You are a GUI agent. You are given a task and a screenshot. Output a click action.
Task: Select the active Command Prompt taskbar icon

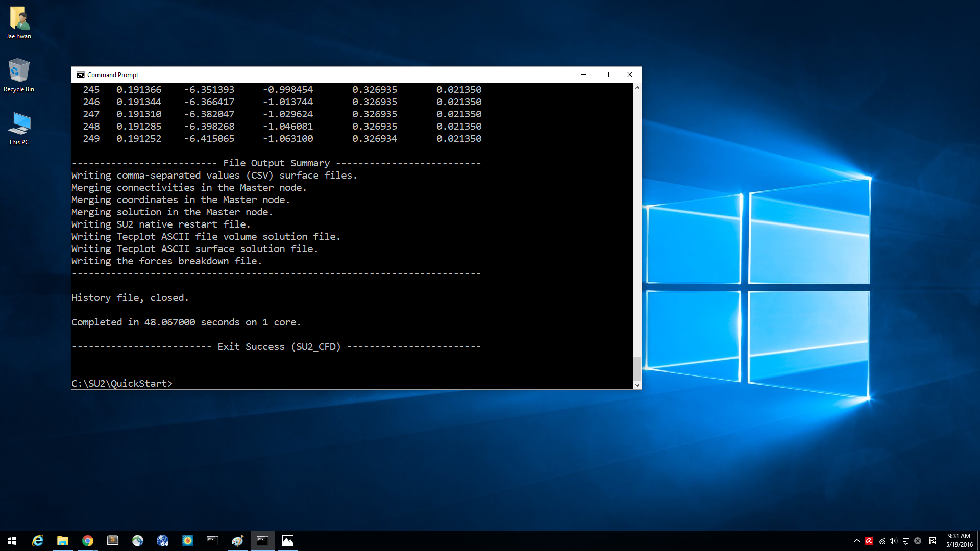262,541
